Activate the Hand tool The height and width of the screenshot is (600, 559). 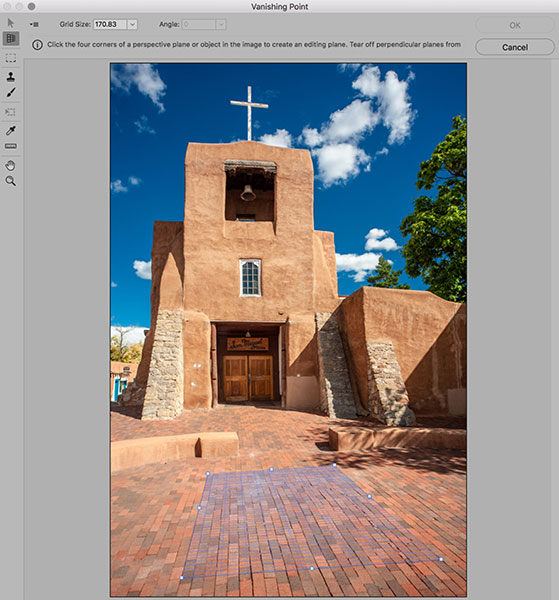(11, 165)
